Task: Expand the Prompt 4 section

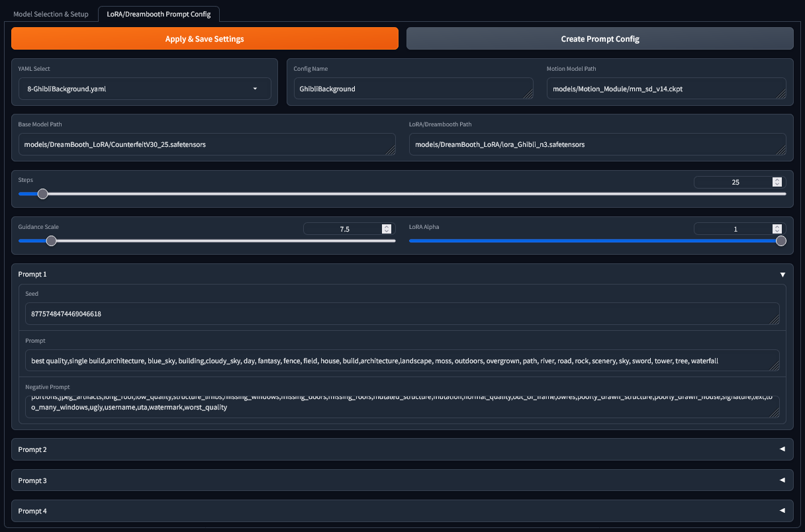Action: pyautogui.click(x=782, y=511)
